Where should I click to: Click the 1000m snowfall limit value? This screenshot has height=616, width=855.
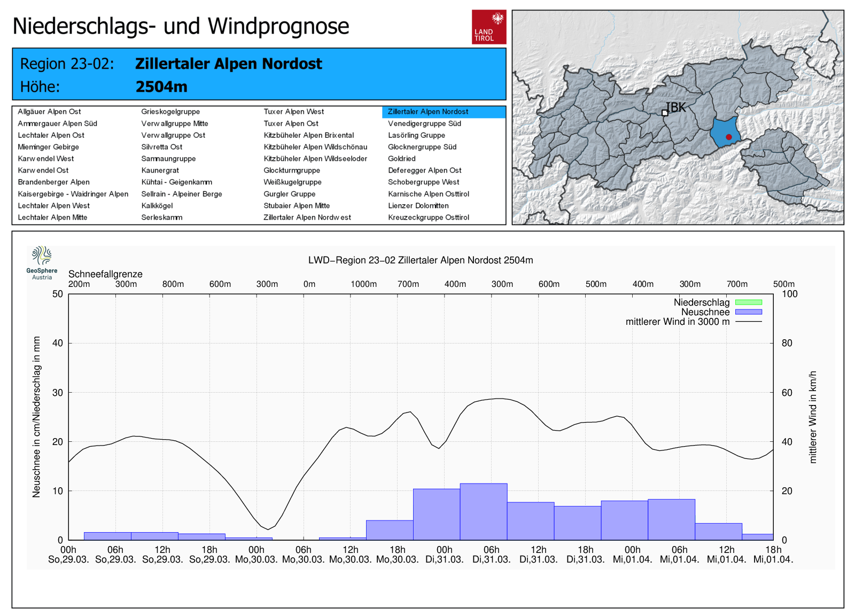[364, 284]
